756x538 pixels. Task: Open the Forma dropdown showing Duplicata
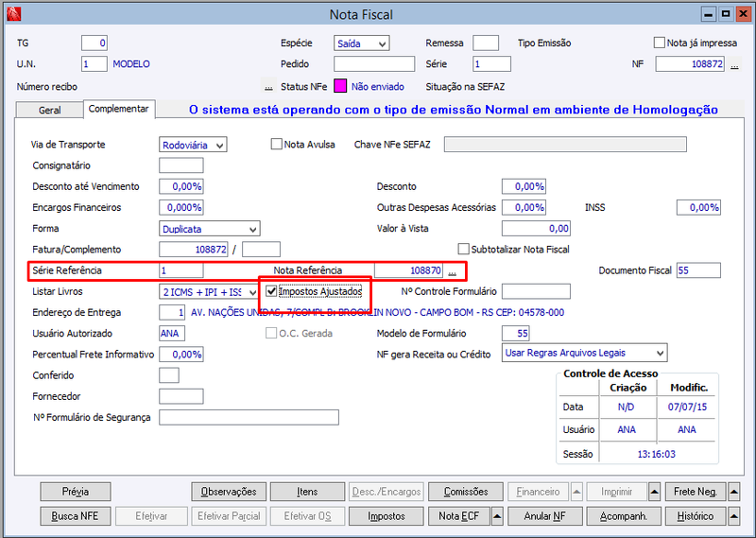[x=210, y=229]
